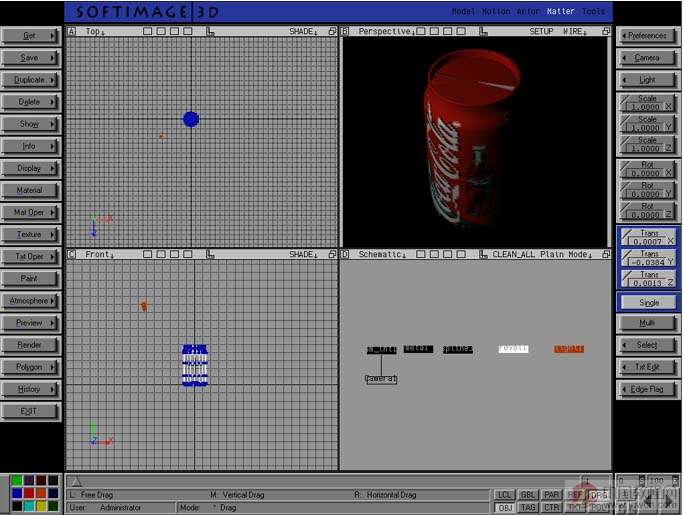The height and width of the screenshot is (515, 684).
Task: Enable OBJ object selection mode
Action: point(504,508)
